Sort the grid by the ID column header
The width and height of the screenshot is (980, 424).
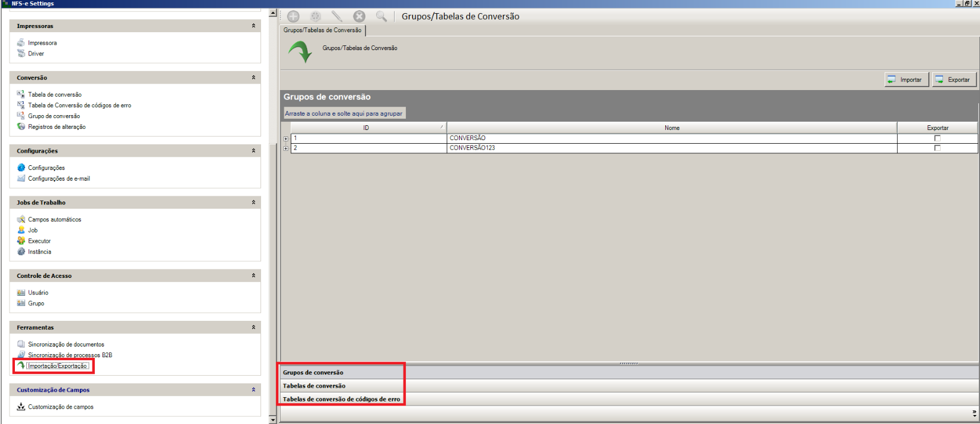[x=368, y=128]
